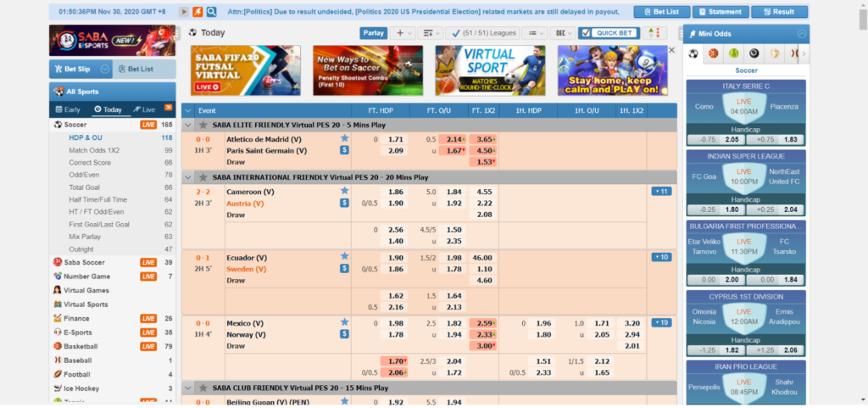This screenshot has height=408, width=868.
Task: Select Outright submenu
Action: tap(81, 249)
